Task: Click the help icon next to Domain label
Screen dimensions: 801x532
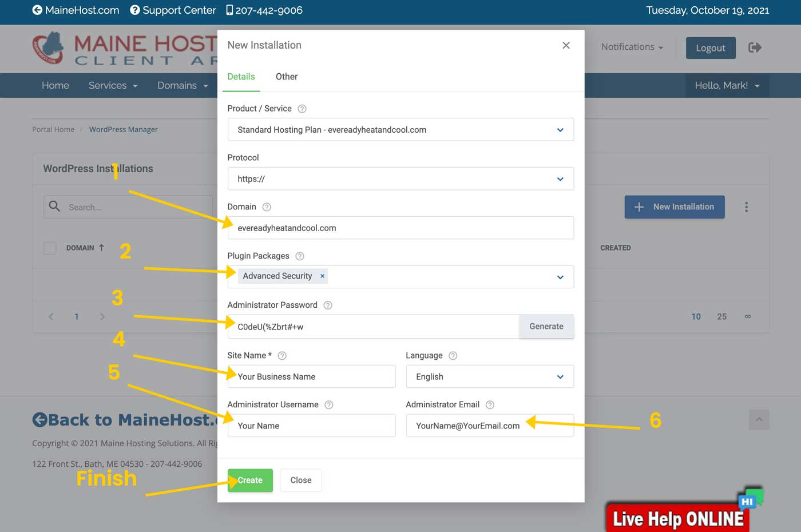Action: pos(267,207)
